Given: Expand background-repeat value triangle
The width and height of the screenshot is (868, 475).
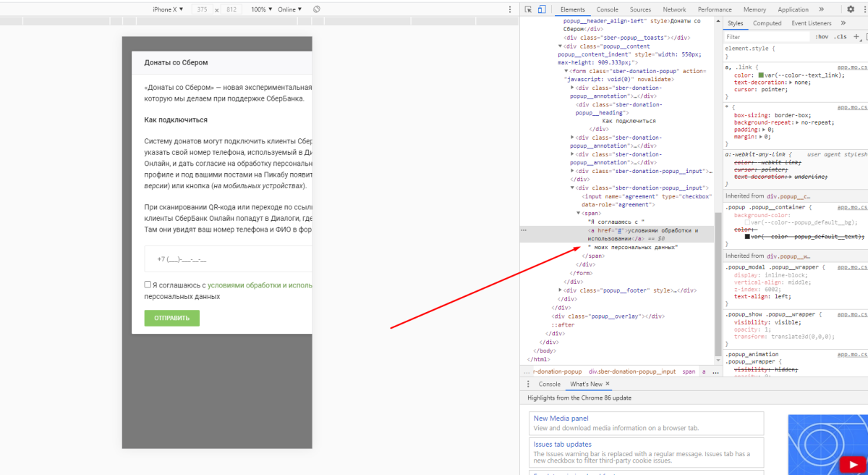Looking at the screenshot, I should click(796, 122).
